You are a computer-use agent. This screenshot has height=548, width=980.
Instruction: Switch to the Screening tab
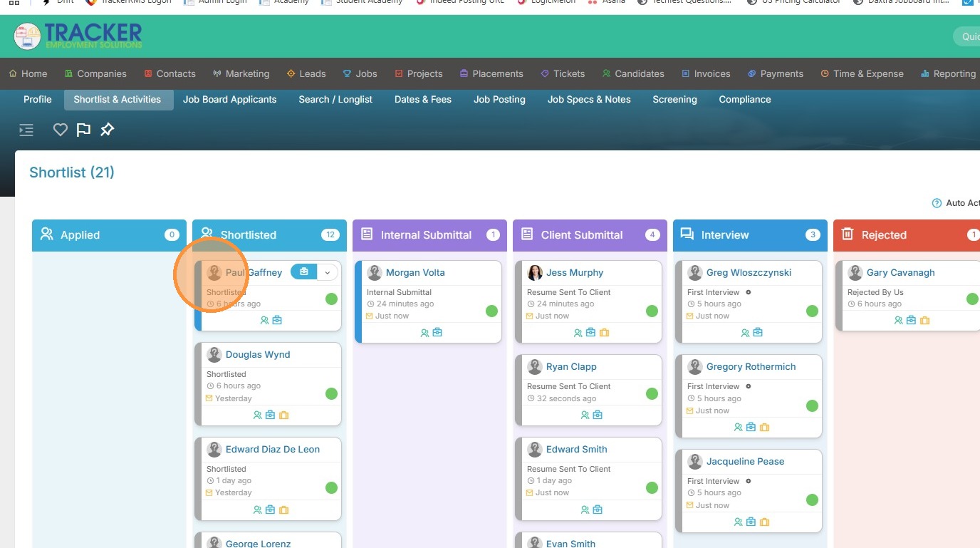(674, 100)
